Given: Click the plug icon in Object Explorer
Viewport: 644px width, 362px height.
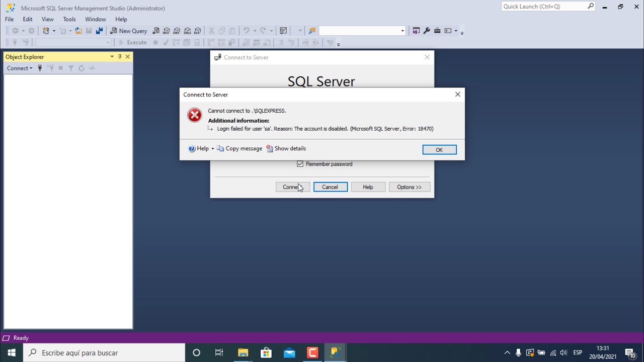Looking at the screenshot, I should tap(40, 68).
